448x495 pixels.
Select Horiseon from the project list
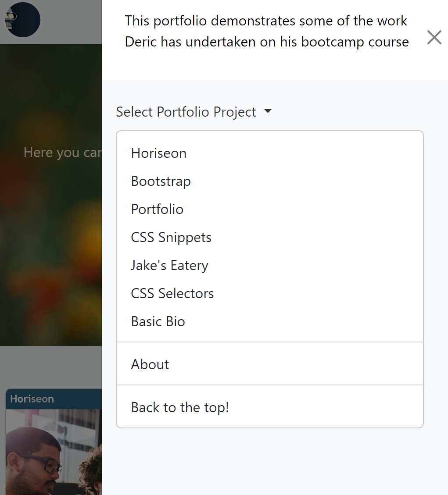click(158, 153)
